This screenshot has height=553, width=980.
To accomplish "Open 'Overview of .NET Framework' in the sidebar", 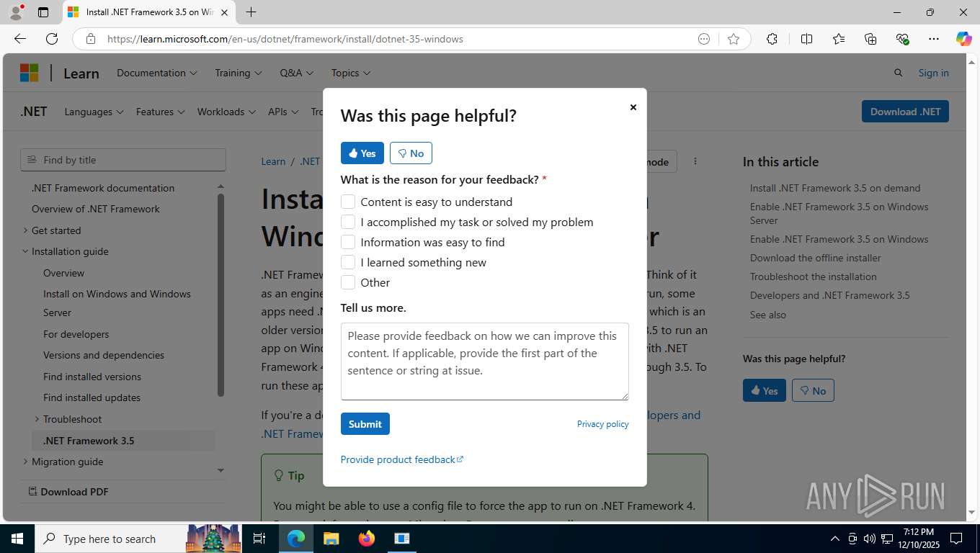I will 96,209.
